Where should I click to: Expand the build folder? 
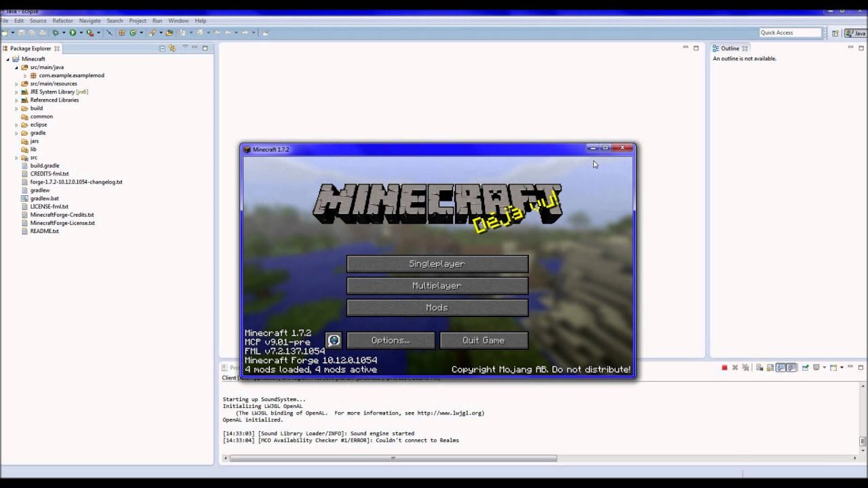(16, 108)
